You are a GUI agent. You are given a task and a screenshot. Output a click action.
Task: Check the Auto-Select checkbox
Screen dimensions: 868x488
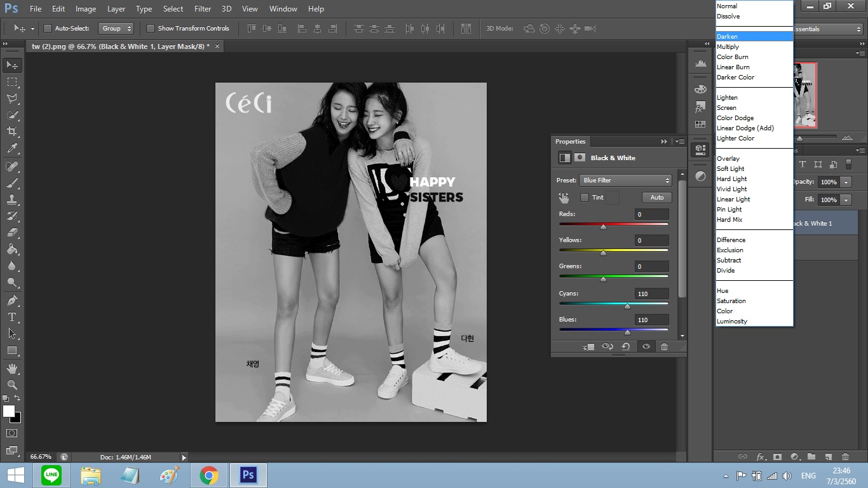pos(48,29)
